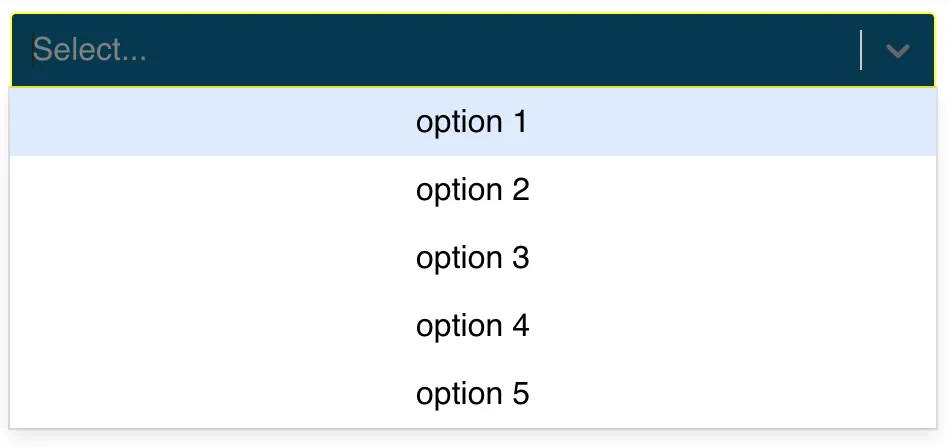Toggle the select menu indicator arrow
The image size is (948, 448).
[897, 50]
